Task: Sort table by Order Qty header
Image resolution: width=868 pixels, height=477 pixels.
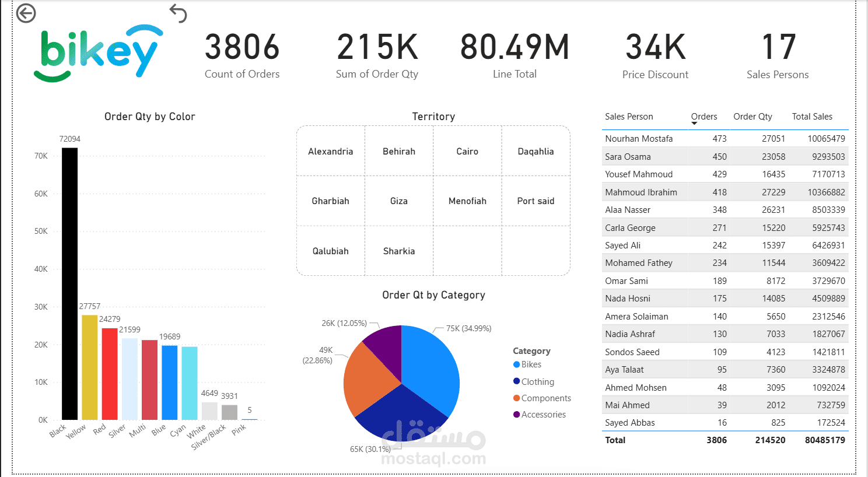Action: point(752,117)
